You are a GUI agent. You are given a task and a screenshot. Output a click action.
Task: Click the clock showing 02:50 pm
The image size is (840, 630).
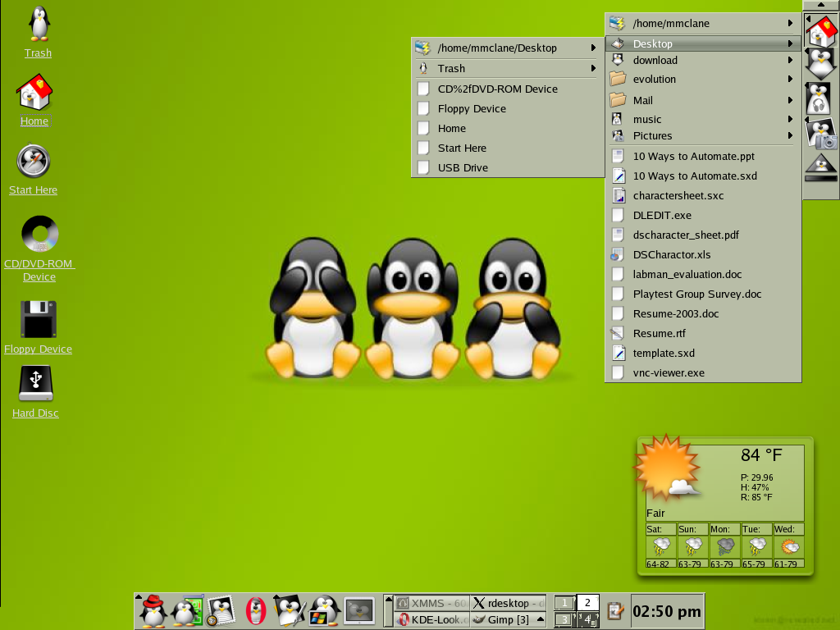pyautogui.click(x=666, y=611)
